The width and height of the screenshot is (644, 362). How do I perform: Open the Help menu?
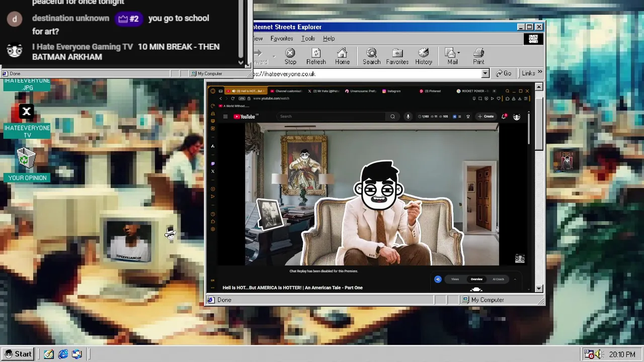point(329,39)
